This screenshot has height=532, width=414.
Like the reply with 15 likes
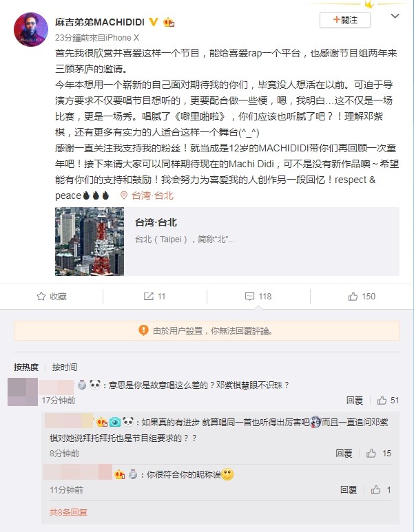(x=379, y=454)
